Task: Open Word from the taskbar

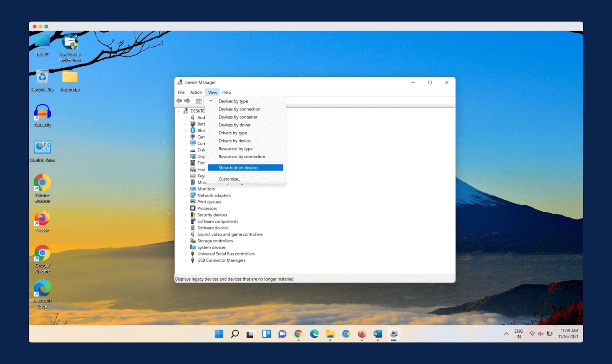Action: (378, 334)
